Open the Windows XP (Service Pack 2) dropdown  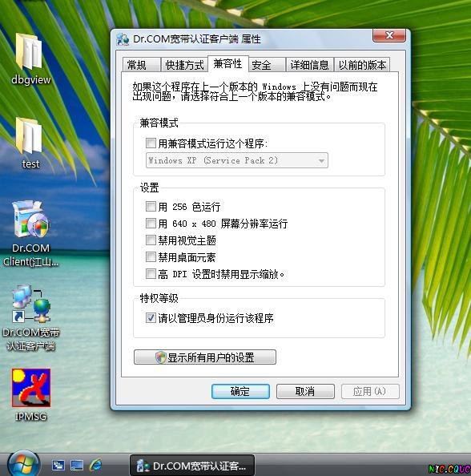(x=237, y=160)
